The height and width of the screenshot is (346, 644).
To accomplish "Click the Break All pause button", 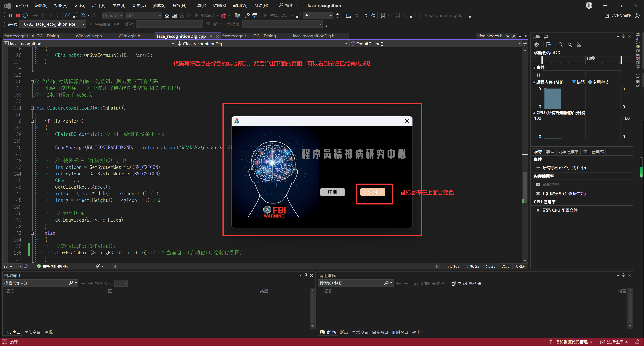I will point(10,16).
